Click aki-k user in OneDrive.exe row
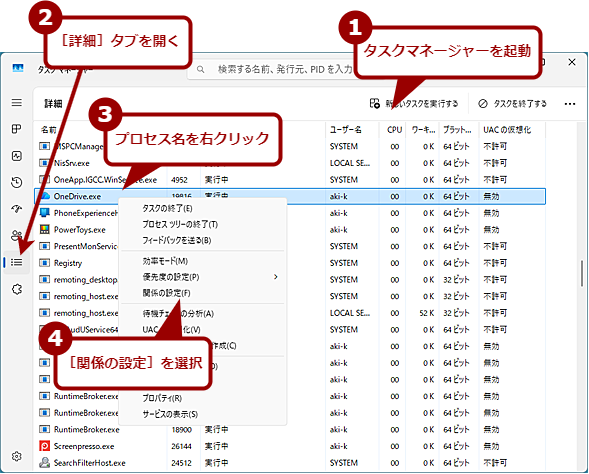Screen dimensions: 589x474 click(338, 196)
